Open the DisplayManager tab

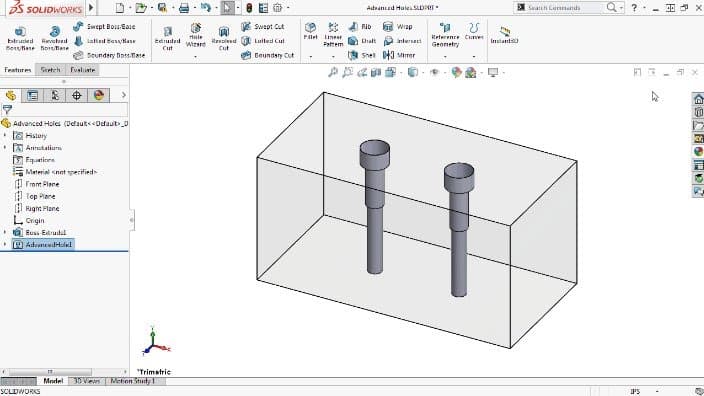(x=99, y=95)
